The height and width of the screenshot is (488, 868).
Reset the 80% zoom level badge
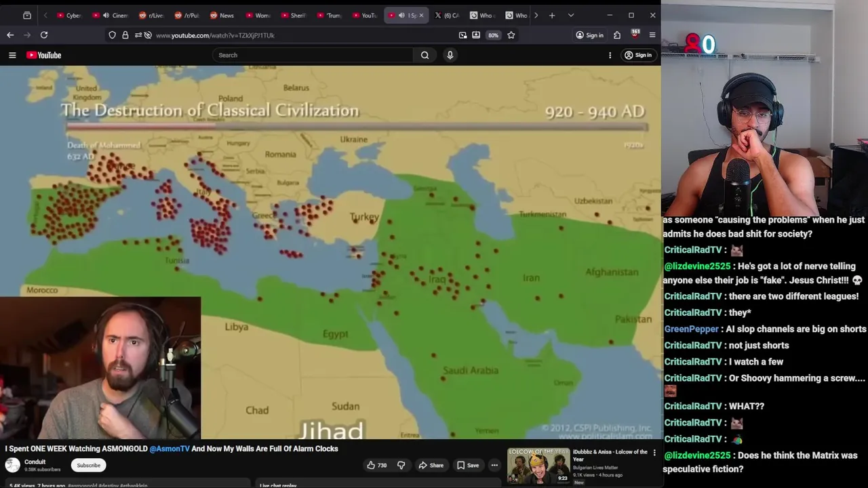[493, 35]
